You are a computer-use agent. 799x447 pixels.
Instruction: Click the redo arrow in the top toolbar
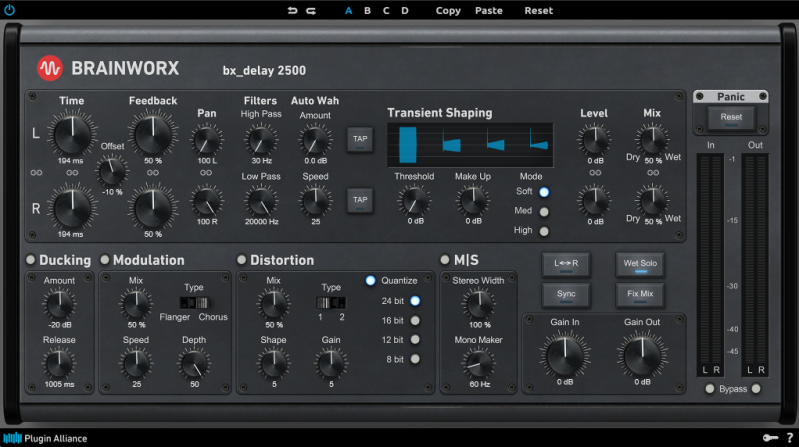point(311,11)
